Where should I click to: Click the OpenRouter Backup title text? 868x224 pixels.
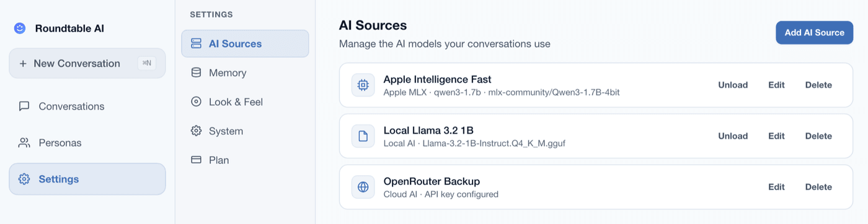tap(432, 181)
